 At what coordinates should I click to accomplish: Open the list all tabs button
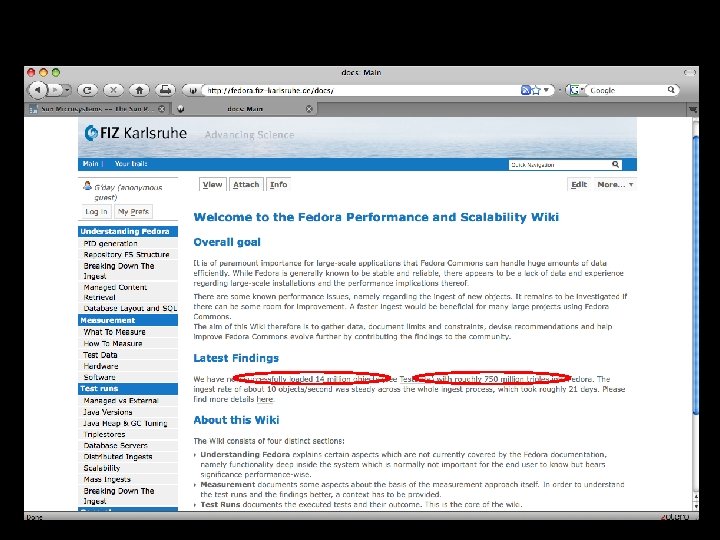[692, 109]
